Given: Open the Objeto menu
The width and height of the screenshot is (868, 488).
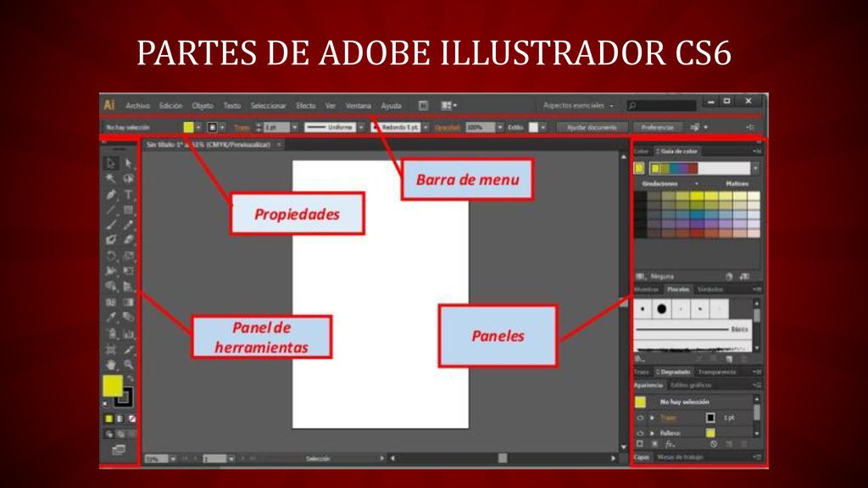Looking at the screenshot, I should point(203,105).
